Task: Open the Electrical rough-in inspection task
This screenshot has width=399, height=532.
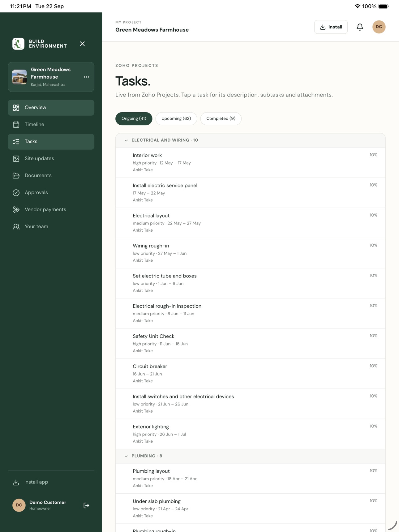Action: coord(251,313)
